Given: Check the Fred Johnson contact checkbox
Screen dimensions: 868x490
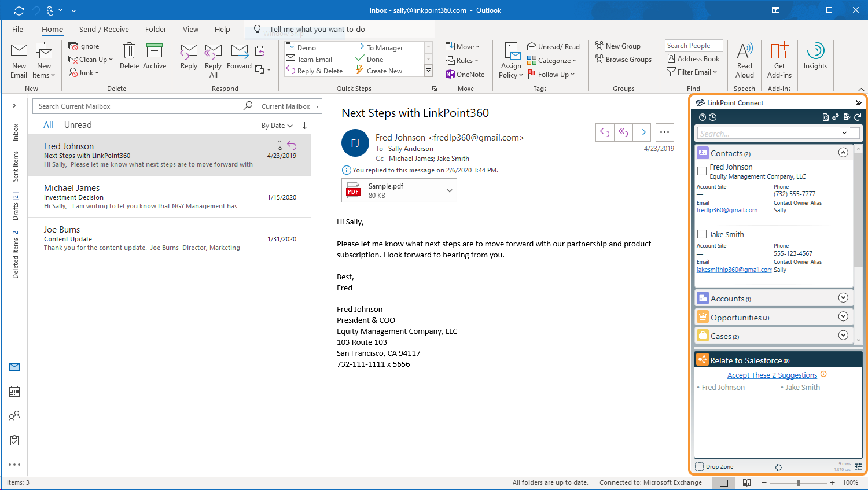Looking at the screenshot, I should (702, 171).
